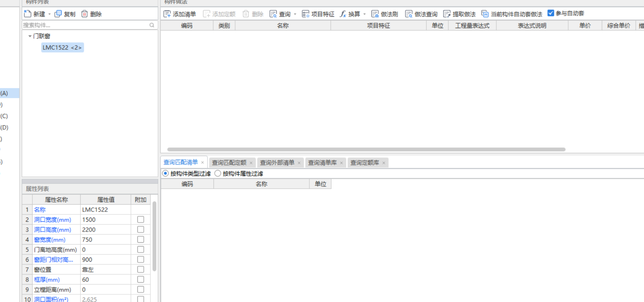Click the 换算 fx icon
Viewport: 644px width, 302px height.
click(x=343, y=14)
